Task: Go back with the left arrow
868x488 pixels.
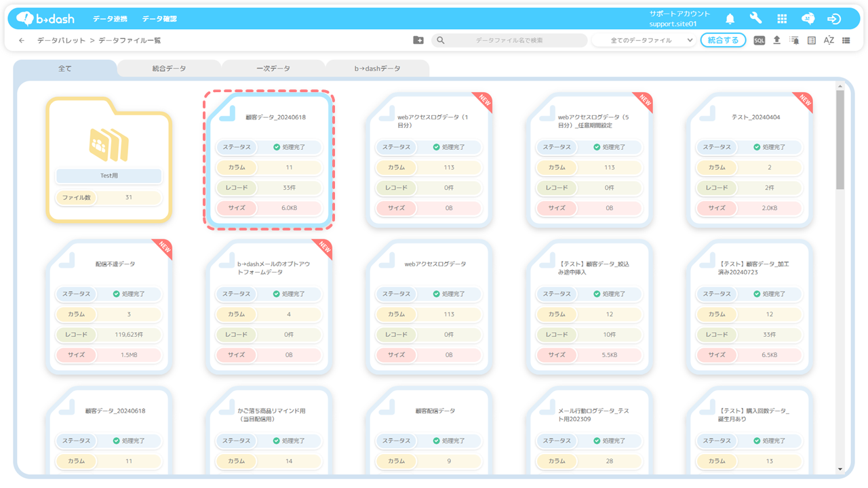Action: click(x=22, y=41)
